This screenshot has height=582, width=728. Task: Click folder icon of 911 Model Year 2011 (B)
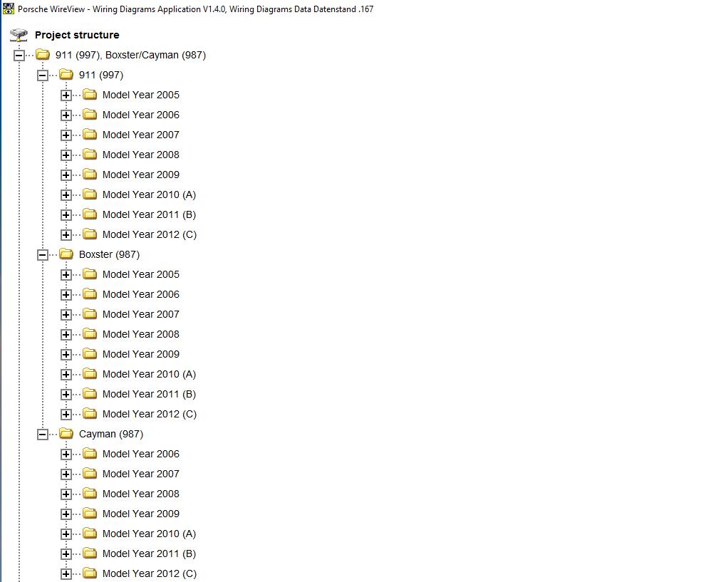pyautogui.click(x=90, y=214)
